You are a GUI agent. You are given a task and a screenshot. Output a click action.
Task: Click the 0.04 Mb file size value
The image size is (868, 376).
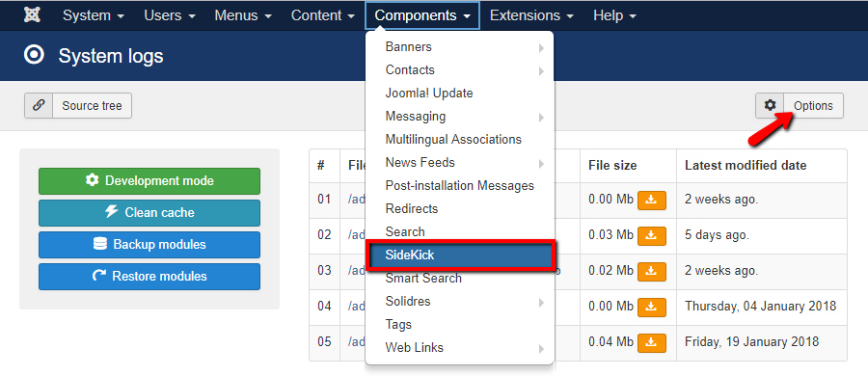tap(610, 342)
